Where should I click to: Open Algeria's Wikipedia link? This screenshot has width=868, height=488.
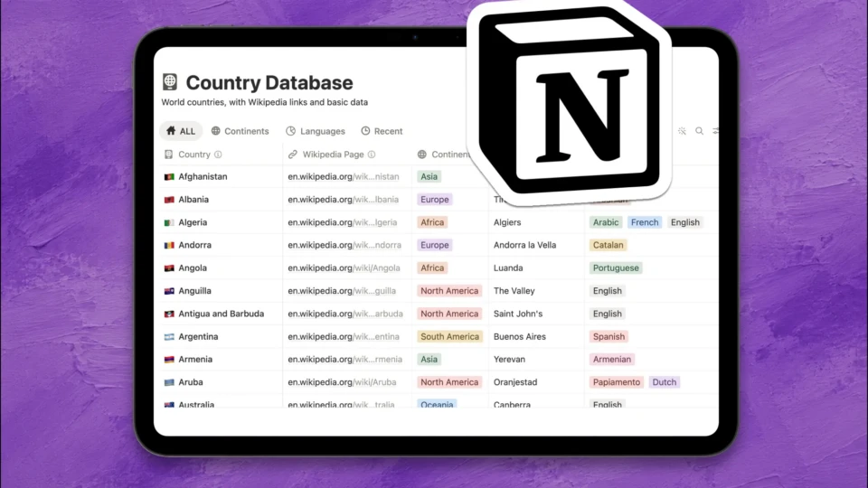(342, 222)
